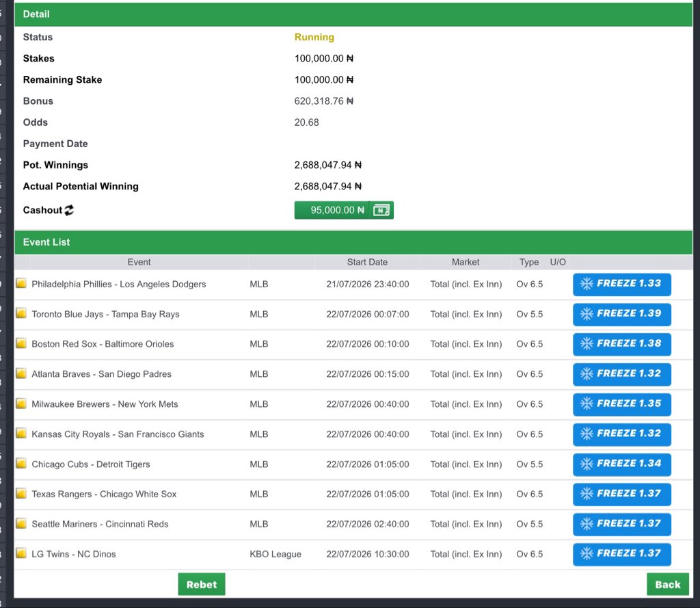700x608 pixels.
Task: Click the U/O column header
Action: 558,262
